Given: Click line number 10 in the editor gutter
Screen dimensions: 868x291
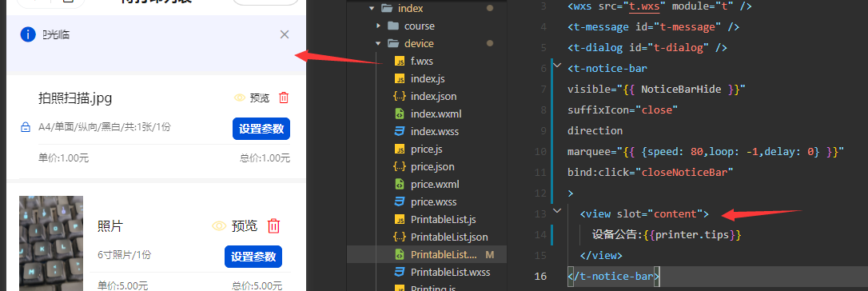Looking at the screenshot, I should point(540,151).
